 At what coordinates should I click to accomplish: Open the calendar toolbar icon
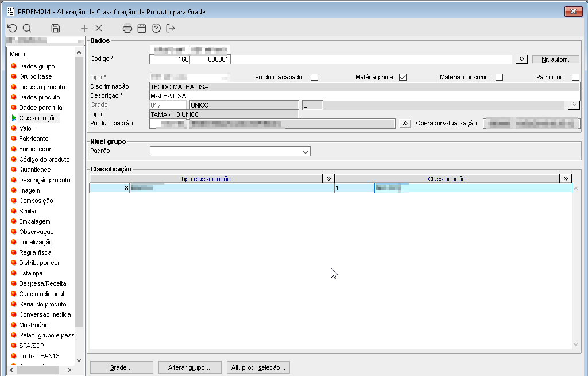point(142,28)
